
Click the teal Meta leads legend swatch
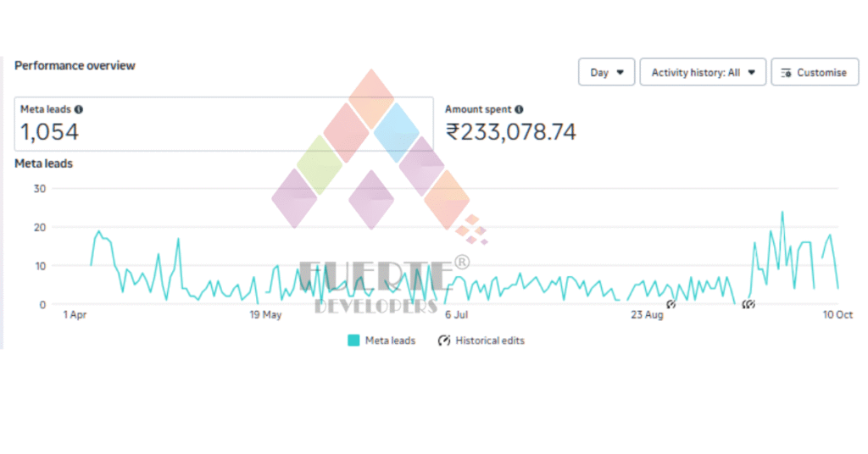tap(353, 340)
